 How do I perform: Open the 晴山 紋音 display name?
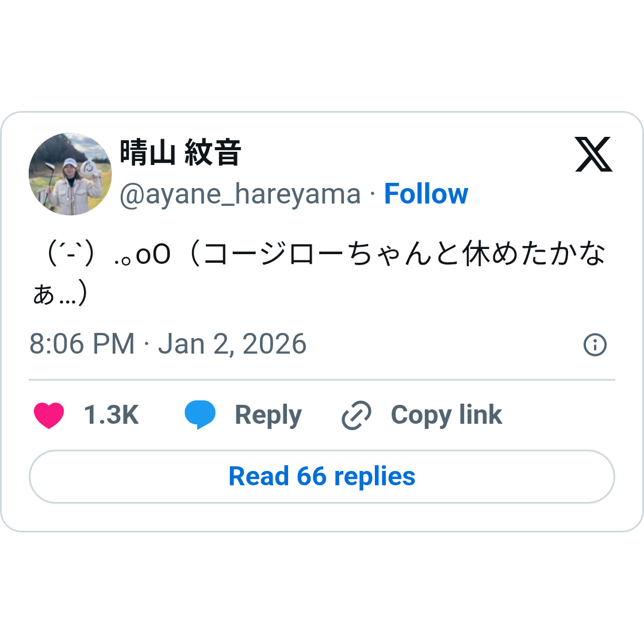180,153
